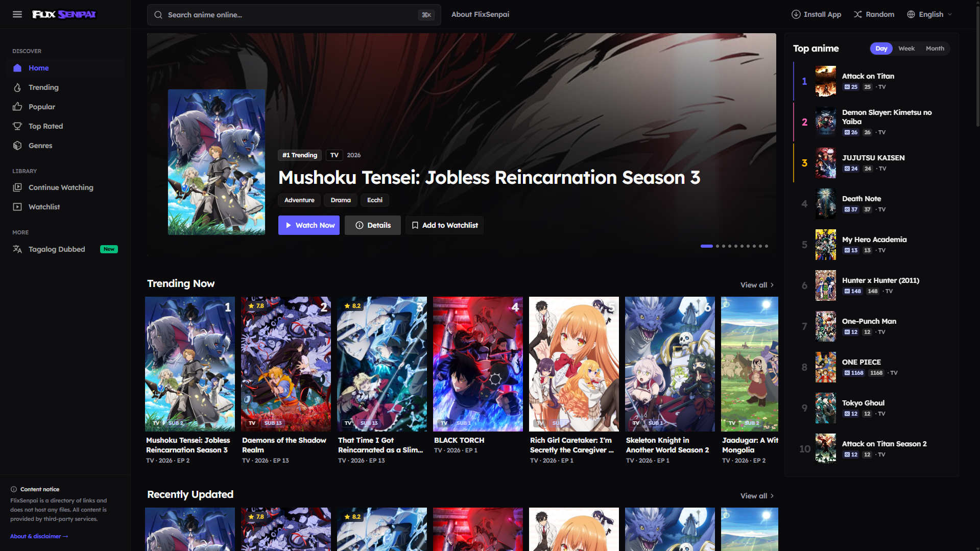Open the hamburger menu icon
The width and height of the screenshot is (980, 551).
(x=17, y=14)
